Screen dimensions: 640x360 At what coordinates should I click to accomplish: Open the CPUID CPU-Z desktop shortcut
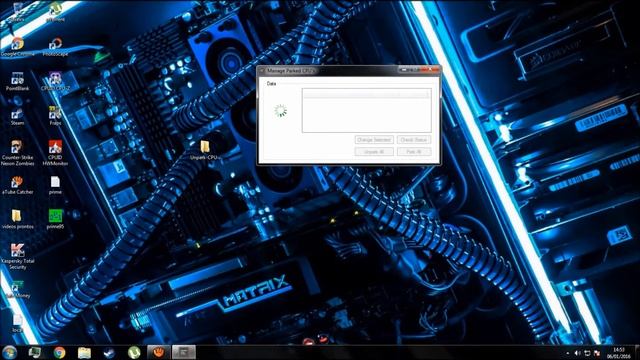[x=55, y=81]
